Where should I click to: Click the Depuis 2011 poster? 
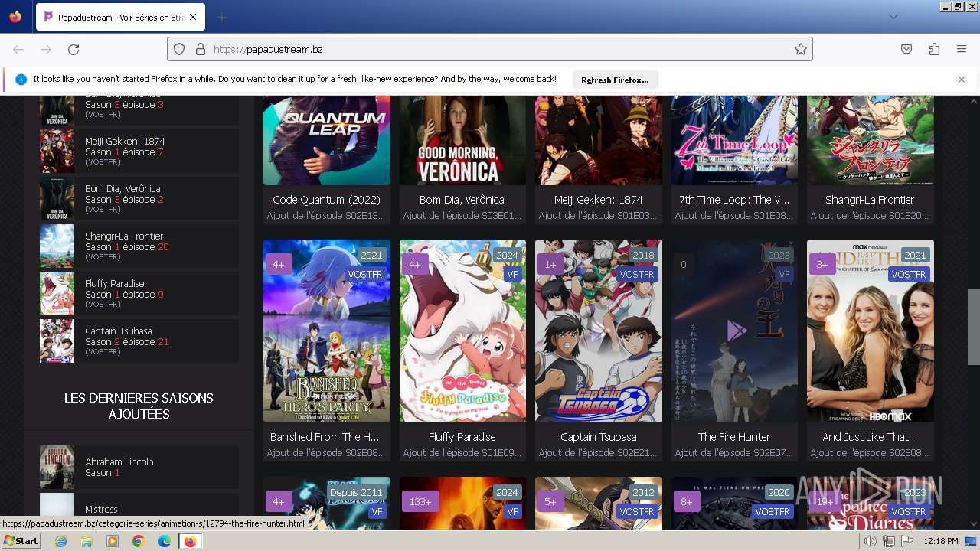coord(327,503)
